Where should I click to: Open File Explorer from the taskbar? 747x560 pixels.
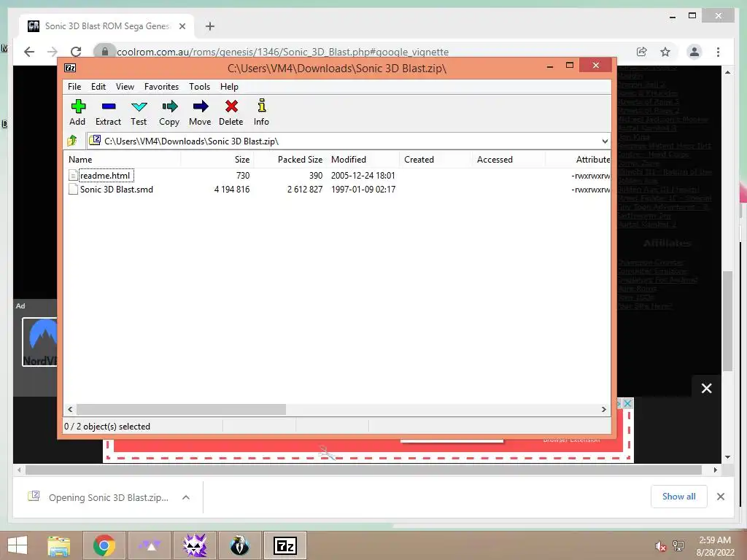point(59,545)
